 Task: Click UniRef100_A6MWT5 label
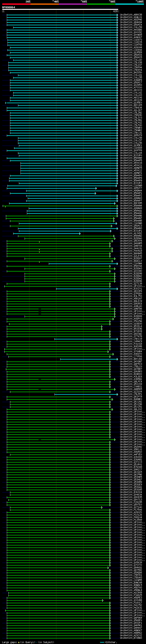(131, 168)
